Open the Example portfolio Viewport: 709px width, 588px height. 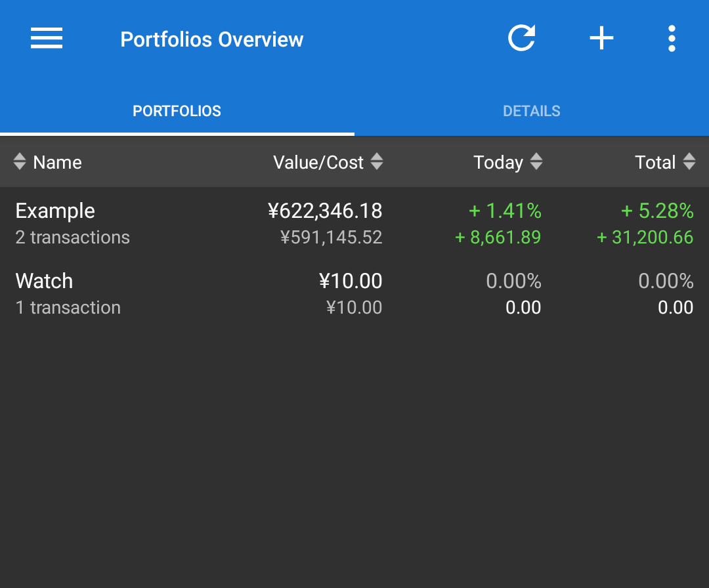coord(55,211)
